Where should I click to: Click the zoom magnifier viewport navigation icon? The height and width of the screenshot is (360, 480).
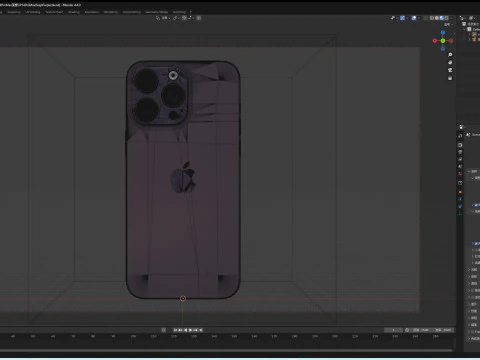(450, 55)
